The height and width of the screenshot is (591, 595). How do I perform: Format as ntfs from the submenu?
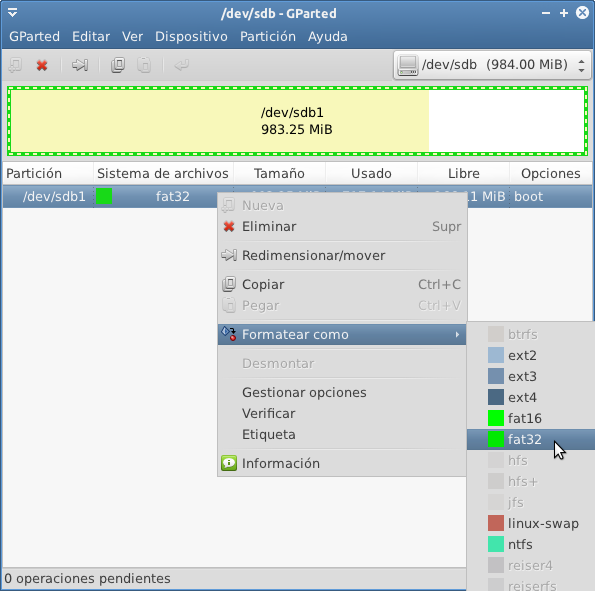531,544
